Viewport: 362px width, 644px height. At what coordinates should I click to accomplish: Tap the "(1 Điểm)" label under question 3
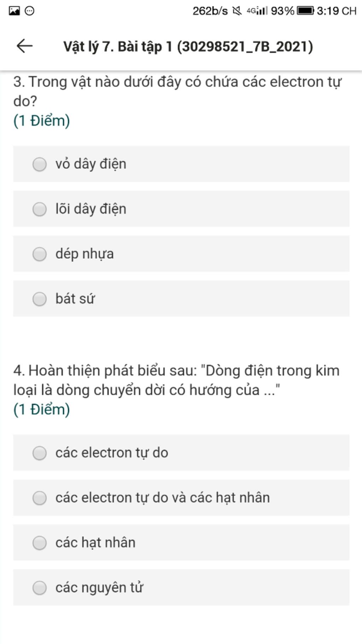(x=42, y=121)
